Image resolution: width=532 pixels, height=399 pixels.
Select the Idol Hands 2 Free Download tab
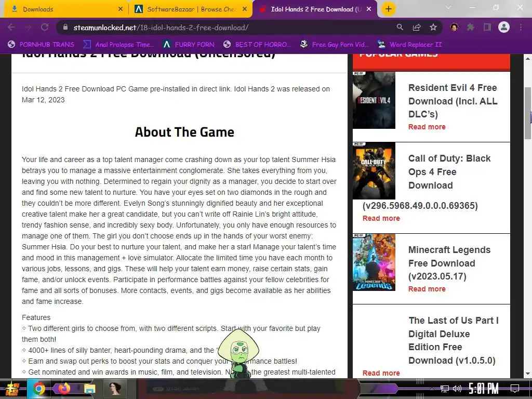pyautogui.click(x=314, y=9)
